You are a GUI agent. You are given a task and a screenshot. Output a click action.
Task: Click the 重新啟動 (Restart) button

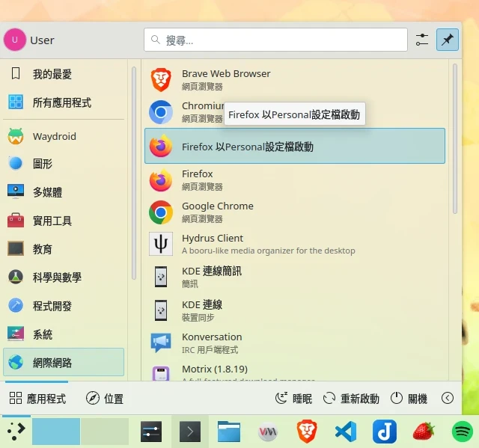tap(351, 399)
